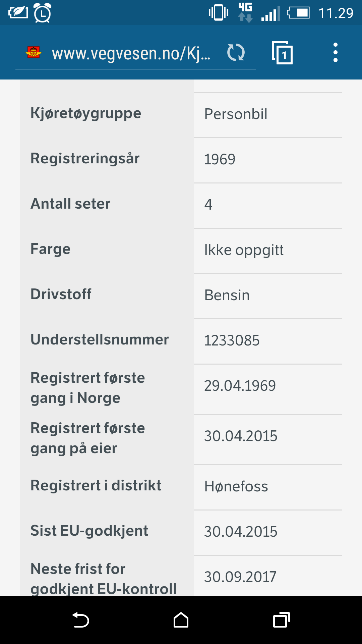Tap the alarm clock status icon

coord(43,13)
